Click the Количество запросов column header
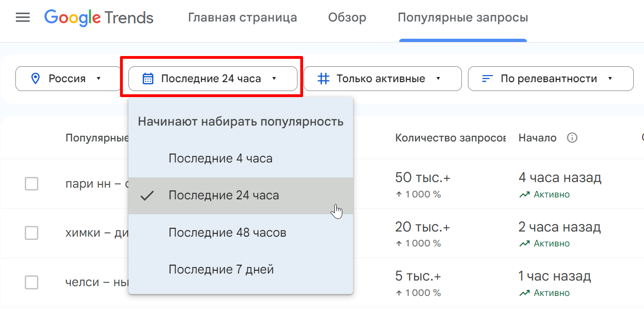The image size is (644, 309). click(450, 138)
